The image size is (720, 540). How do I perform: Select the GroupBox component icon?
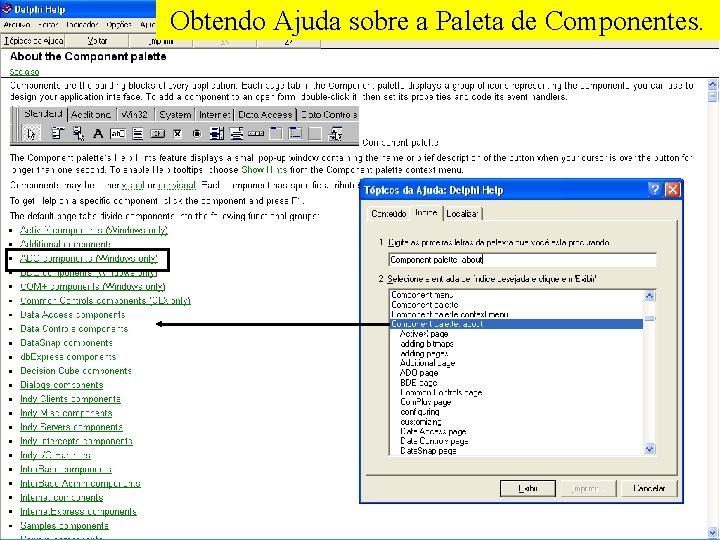[x=276, y=134]
